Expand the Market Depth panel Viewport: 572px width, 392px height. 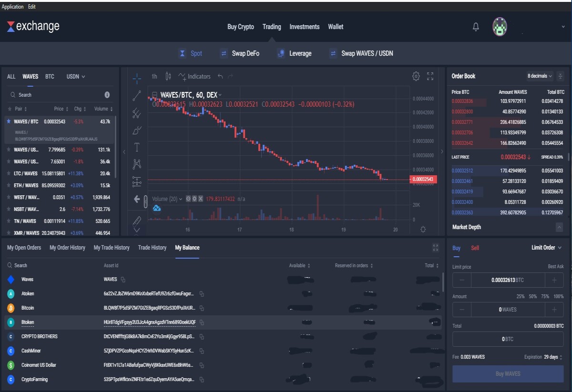[x=559, y=227]
